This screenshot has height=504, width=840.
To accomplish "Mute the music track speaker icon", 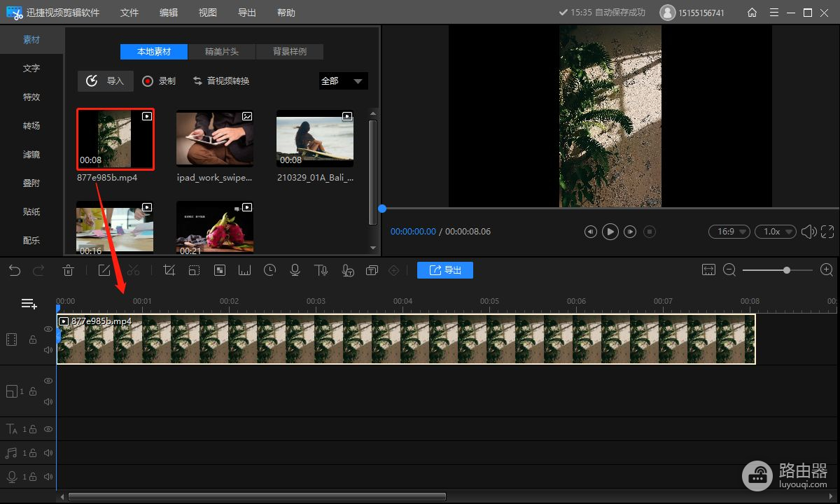I will pyautogui.click(x=48, y=453).
